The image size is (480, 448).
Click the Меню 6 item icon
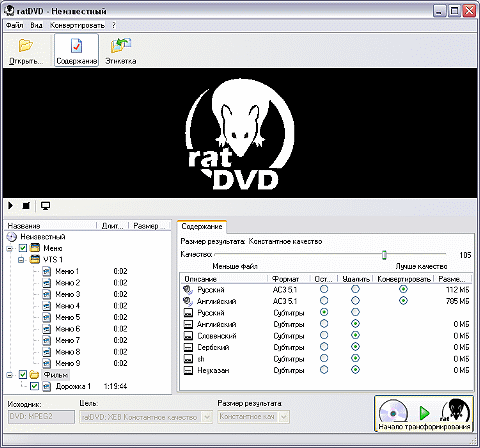[x=47, y=329]
